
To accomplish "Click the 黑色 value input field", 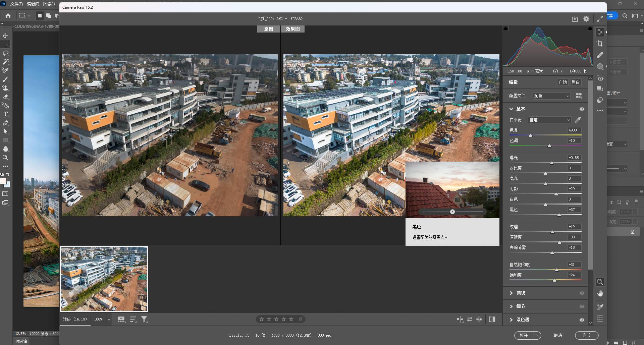I will point(575,210).
